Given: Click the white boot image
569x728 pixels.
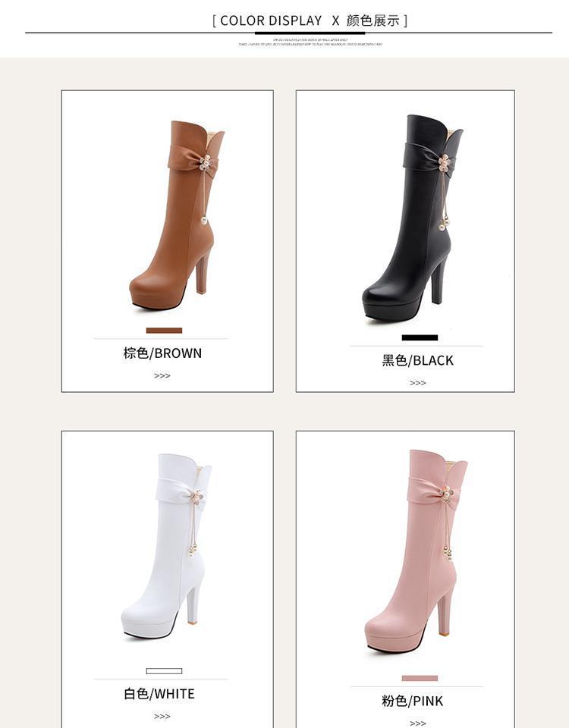Looking at the screenshot, I should [x=167, y=547].
